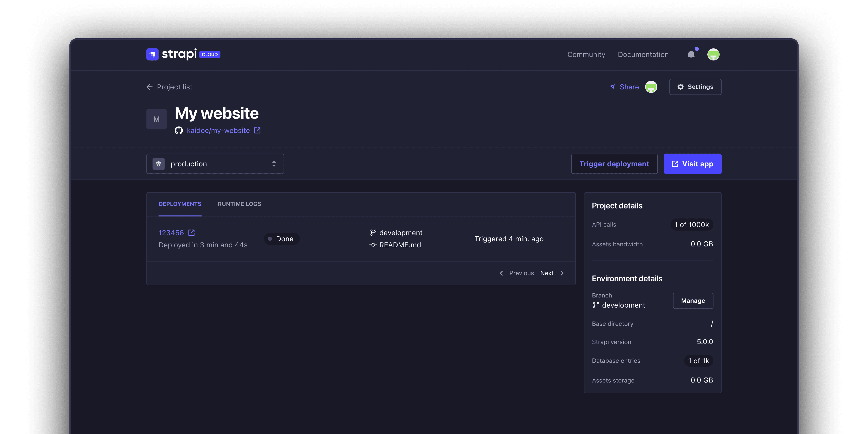Click the M project thumbnail
The height and width of the screenshot is (434, 868).
156,119
